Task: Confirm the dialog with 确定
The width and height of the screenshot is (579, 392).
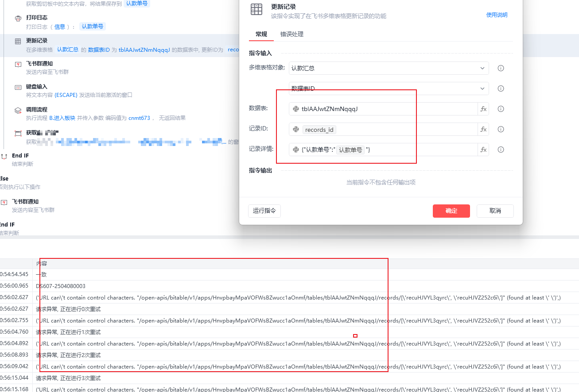Action: tap(451, 211)
